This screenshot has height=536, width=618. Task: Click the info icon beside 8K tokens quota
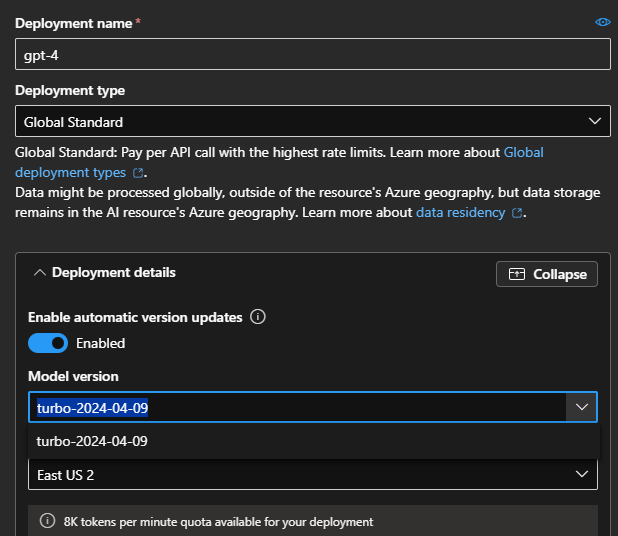coord(47,521)
